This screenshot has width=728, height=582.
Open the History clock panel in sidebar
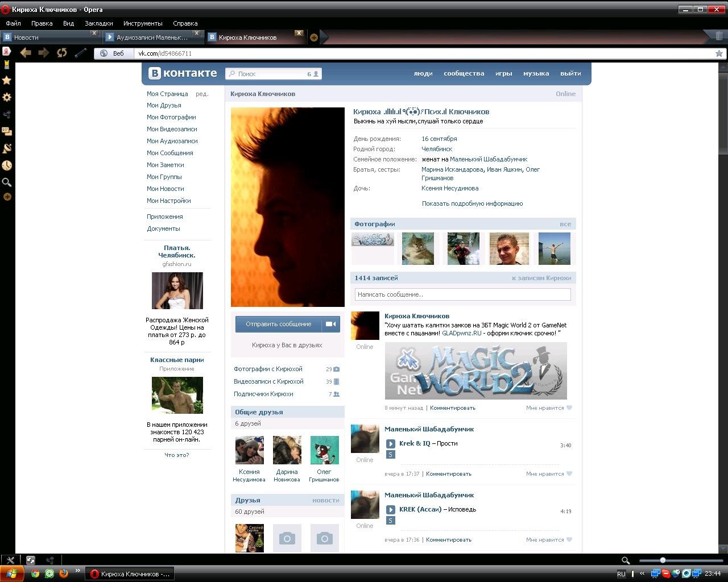coord(7,165)
